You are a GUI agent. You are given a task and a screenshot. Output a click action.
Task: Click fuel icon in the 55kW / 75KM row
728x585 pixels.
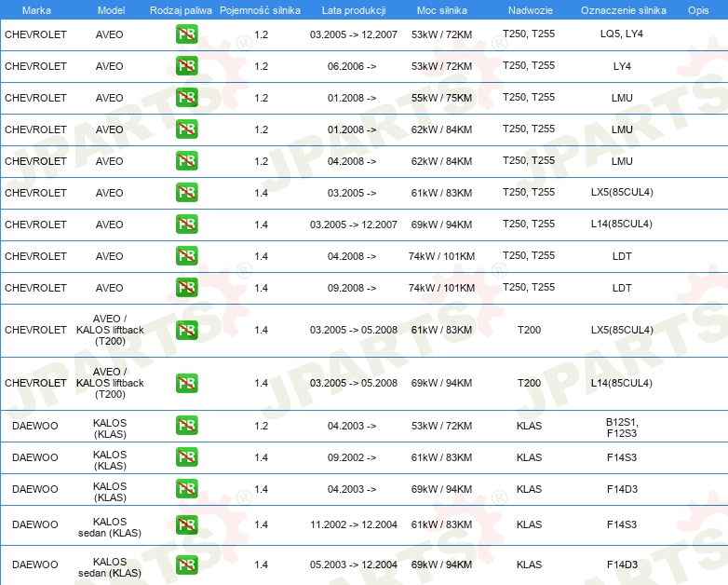click(186, 97)
